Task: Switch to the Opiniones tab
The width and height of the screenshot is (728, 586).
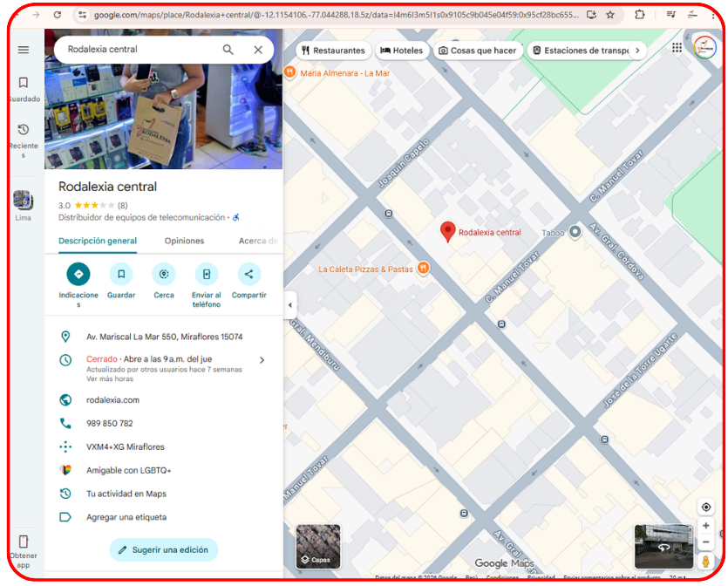Action: pos(184,241)
